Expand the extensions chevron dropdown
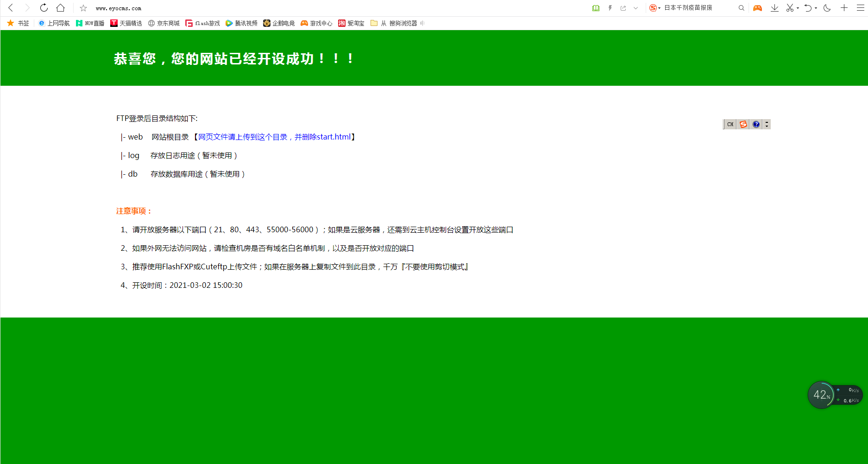 tap(635, 8)
